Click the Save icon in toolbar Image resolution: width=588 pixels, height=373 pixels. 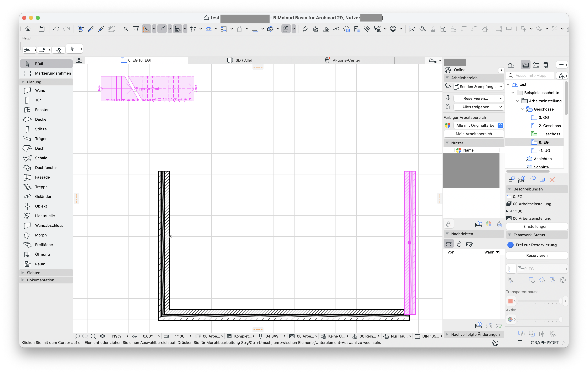tap(42, 29)
